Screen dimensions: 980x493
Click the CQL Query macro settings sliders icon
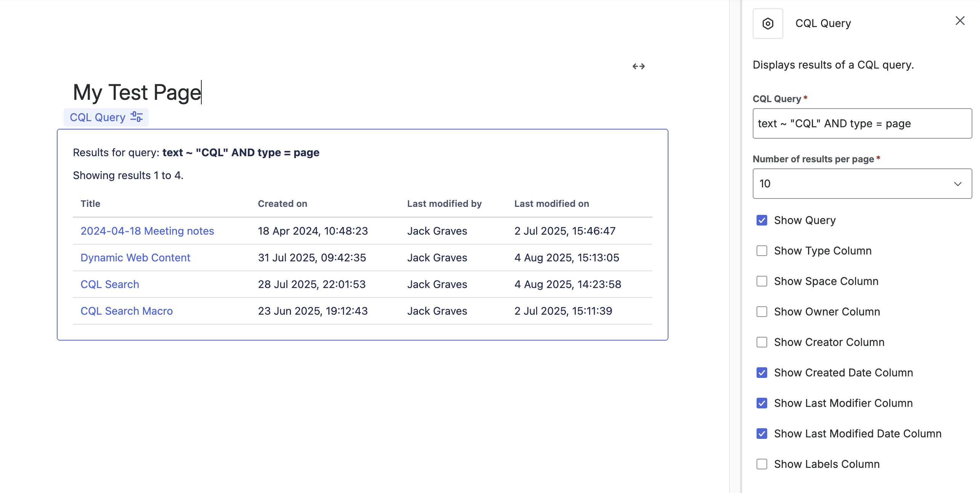point(136,117)
